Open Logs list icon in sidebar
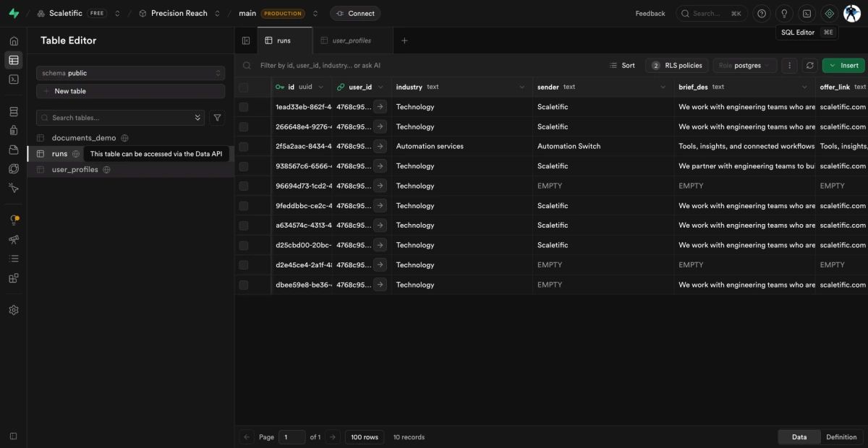This screenshot has height=448, width=868. pos(14,258)
